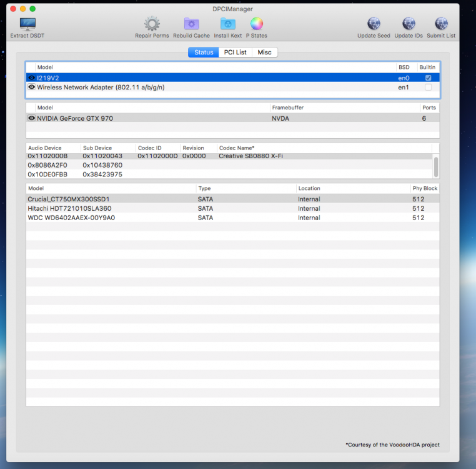Select WDC WD6402AAEX-00Y9A0 drive row
The width and height of the screenshot is (476, 469).
point(233,218)
